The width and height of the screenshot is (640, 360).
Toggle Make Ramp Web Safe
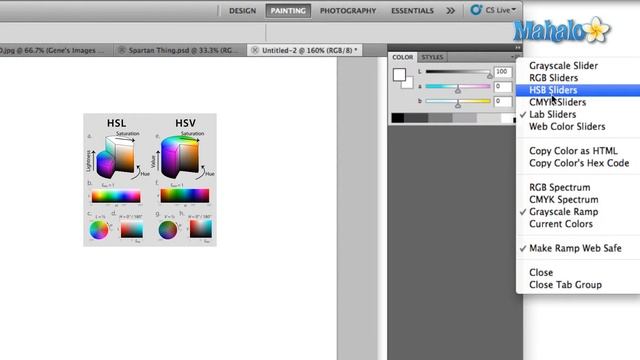[x=575, y=249]
